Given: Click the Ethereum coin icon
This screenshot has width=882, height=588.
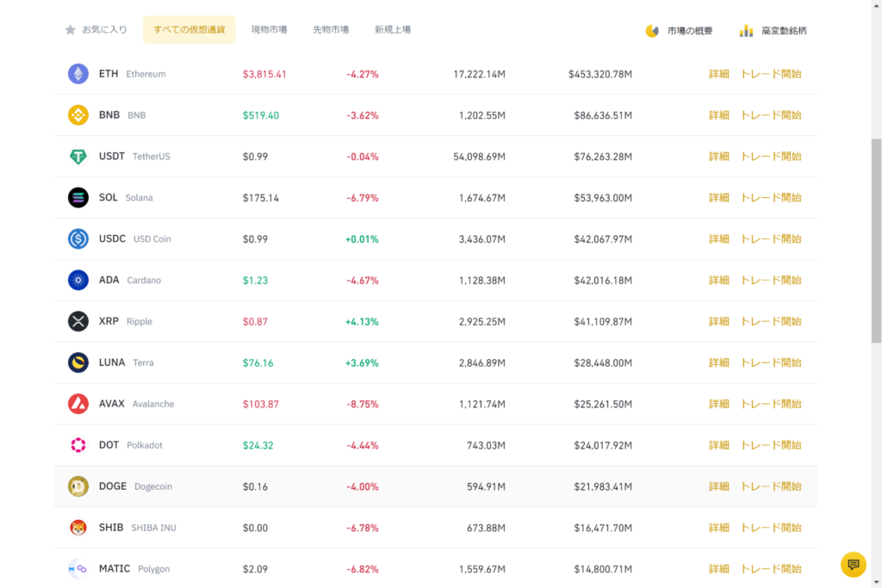Looking at the screenshot, I should (78, 74).
